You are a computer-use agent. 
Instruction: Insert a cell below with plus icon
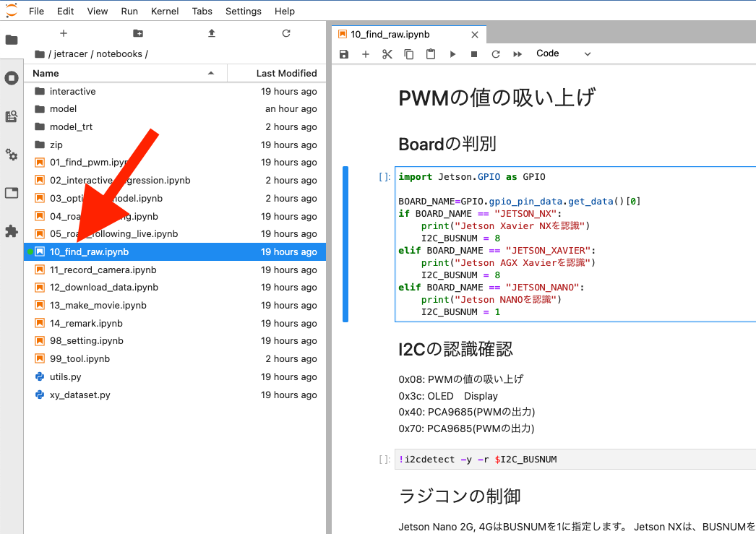point(366,54)
